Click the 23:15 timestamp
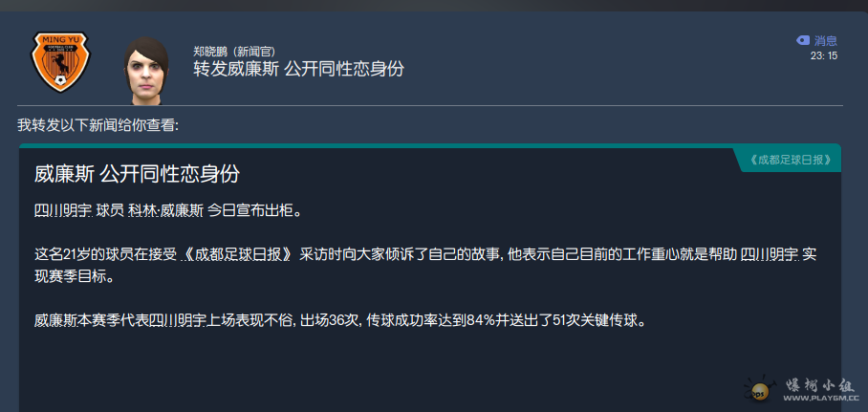The width and height of the screenshot is (868, 412). pos(823,55)
